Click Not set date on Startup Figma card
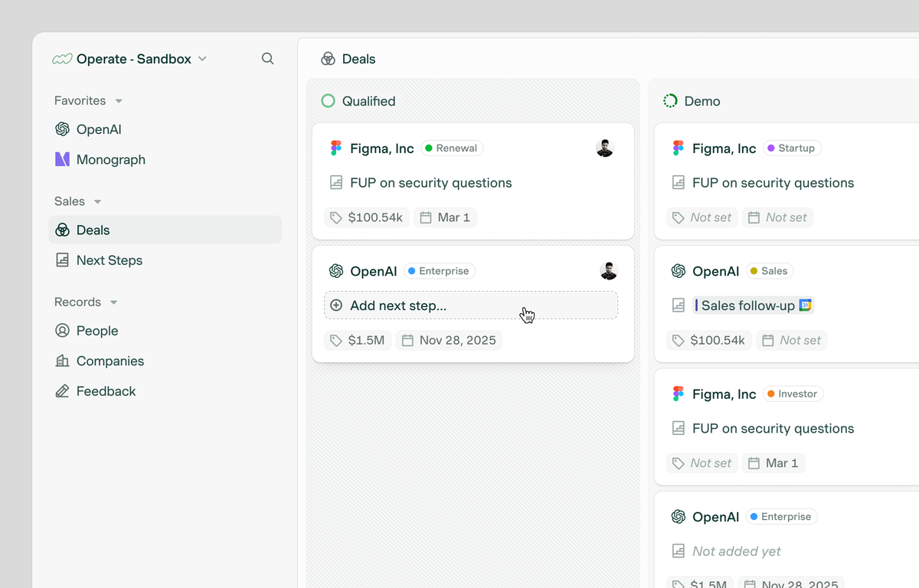 coord(777,217)
